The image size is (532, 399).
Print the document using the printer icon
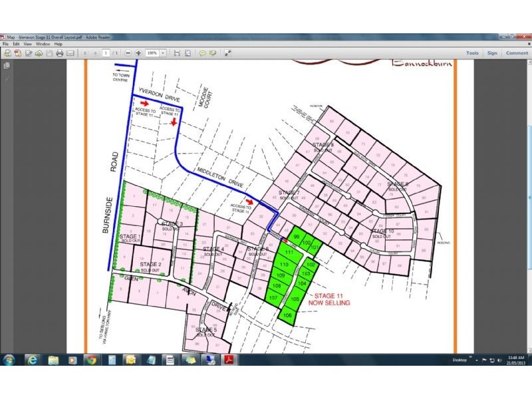pos(60,52)
